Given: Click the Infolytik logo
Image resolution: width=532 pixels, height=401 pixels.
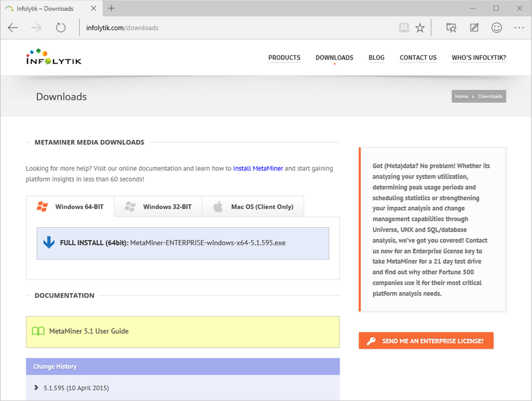Looking at the screenshot, I should (x=54, y=57).
